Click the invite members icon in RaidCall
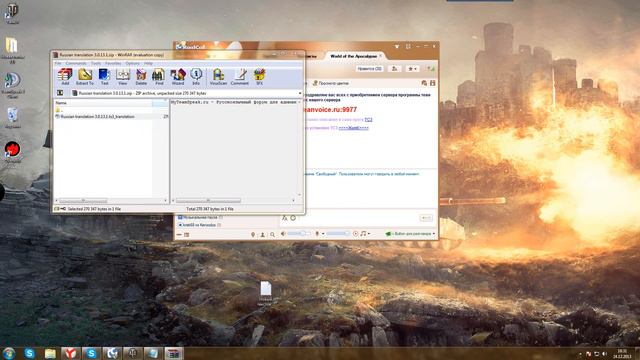The height and width of the screenshot is (360, 640). click(x=394, y=69)
